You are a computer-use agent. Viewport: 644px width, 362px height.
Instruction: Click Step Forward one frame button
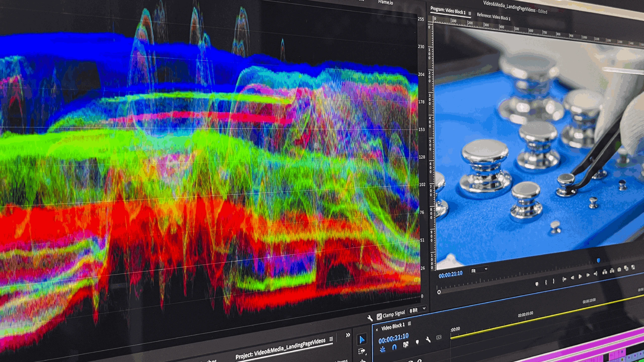[588, 275]
